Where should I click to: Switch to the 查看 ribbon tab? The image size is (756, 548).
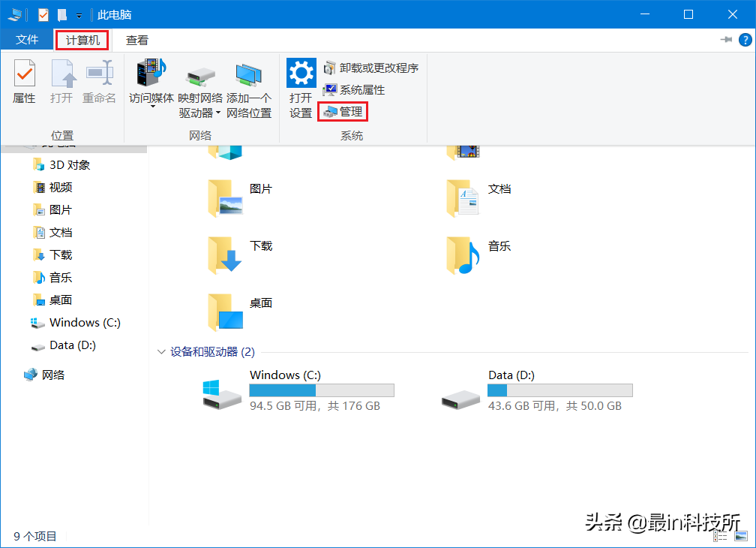[137, 41]
